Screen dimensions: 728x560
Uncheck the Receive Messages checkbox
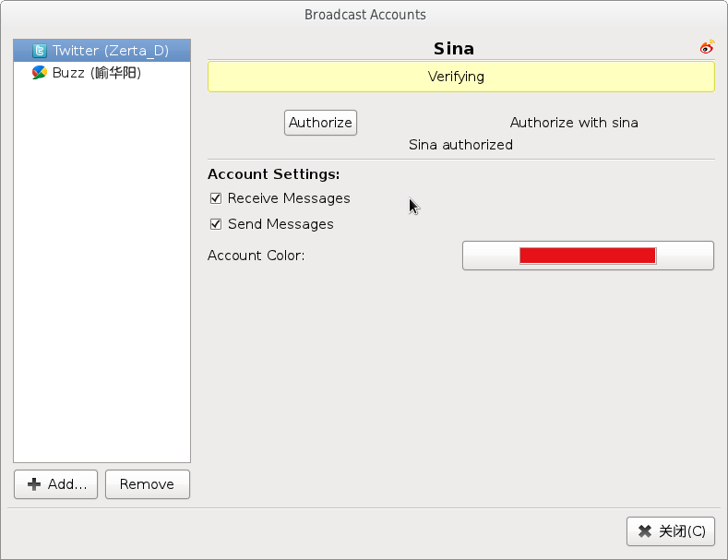click(215, 198)
